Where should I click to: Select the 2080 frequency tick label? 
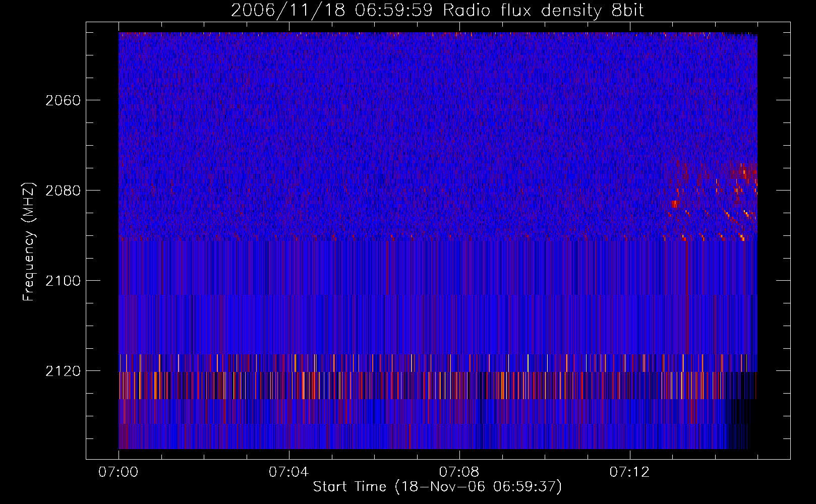click(x=63, y=191)
